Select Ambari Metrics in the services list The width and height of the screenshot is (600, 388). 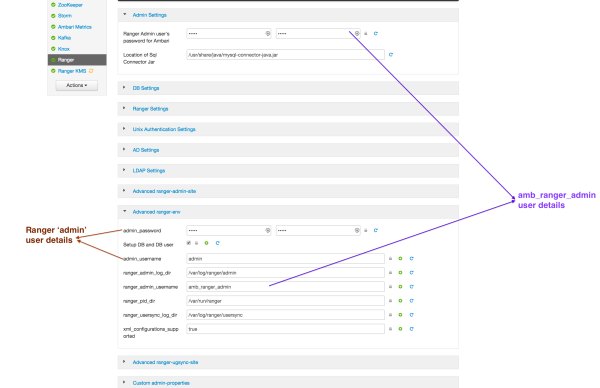coord(75,27)
